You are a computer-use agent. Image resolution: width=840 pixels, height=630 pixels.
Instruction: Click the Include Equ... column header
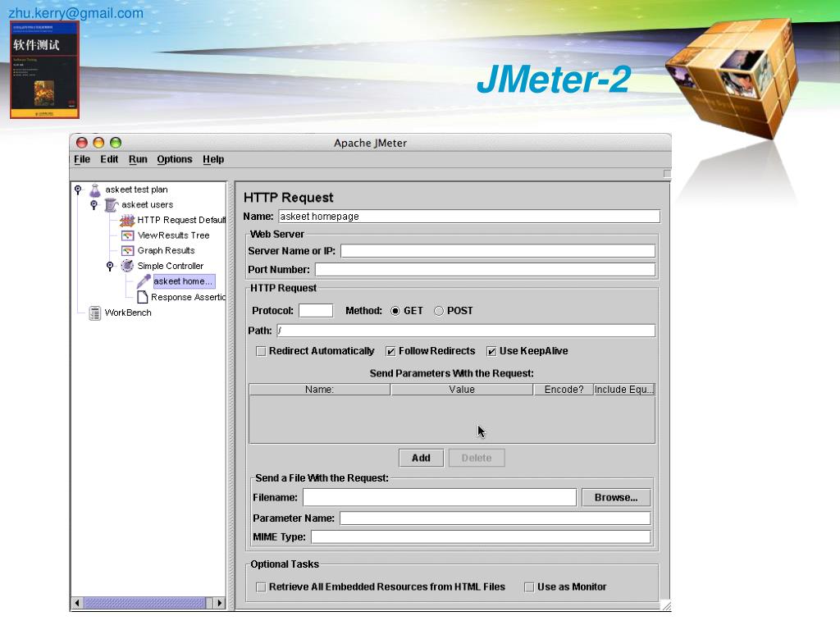[624, 390]
